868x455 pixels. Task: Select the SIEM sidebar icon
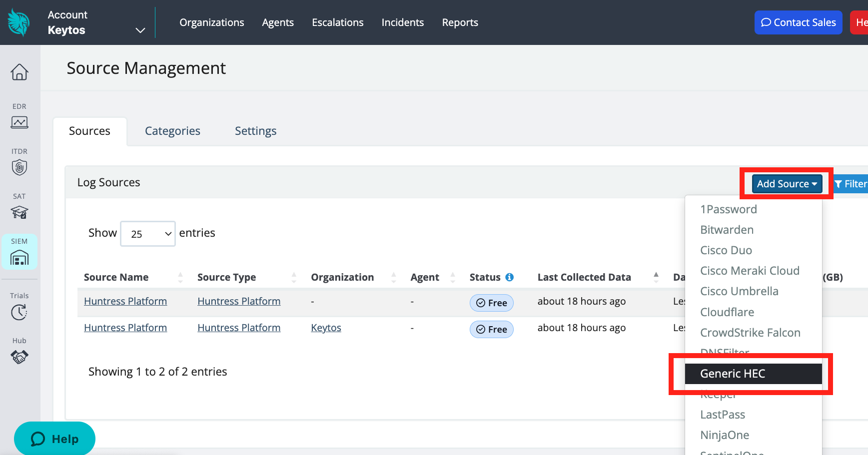click(x=19, y=257)
